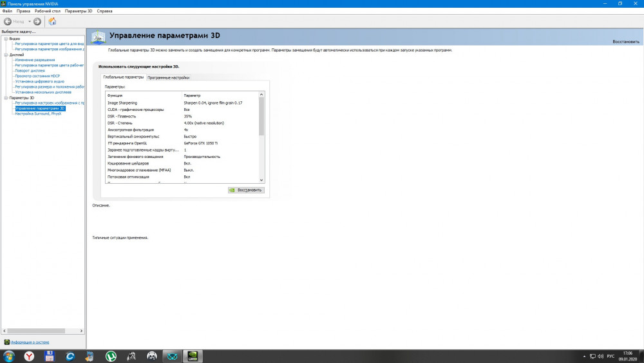Go back with the Назад arrow button
Viewport: 644px width, 363px height.
point(8,21)
